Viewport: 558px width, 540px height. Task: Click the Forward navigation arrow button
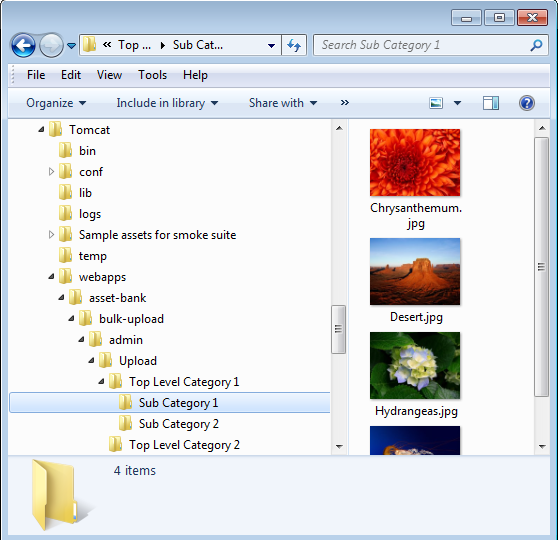tap(51, 46)
